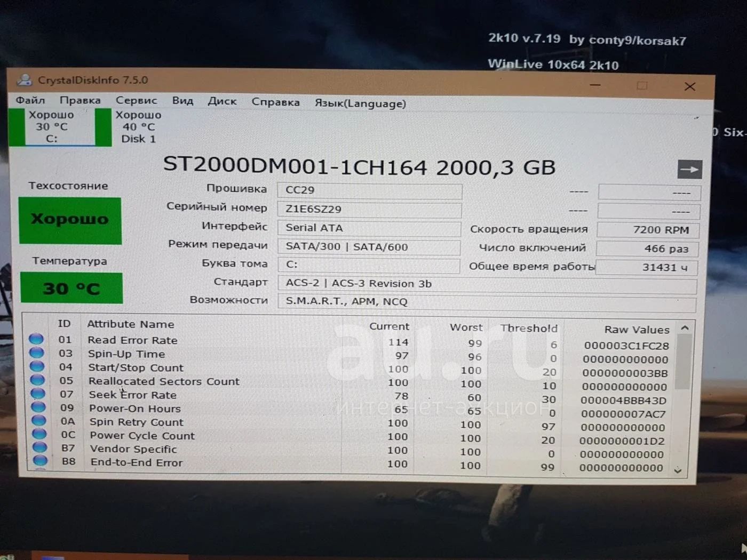This screenshot has width=747, height=560.
Task: Click the Attribute Name column header
Action: [131, 324]
